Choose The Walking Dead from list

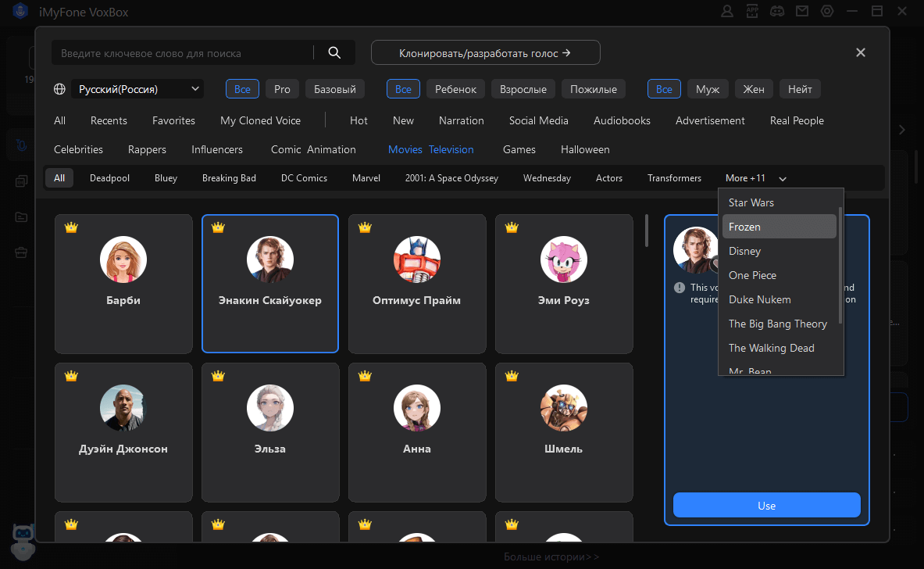pyautogui.click(x=779, y=347)
